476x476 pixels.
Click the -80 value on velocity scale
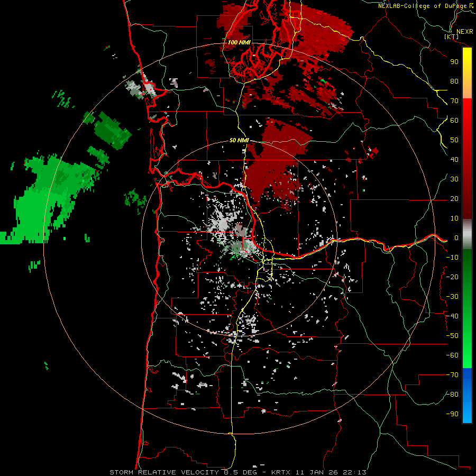coord(452,395)
